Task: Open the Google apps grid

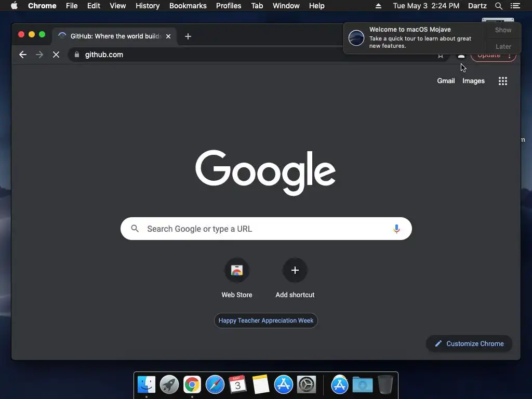Action: 502,81
